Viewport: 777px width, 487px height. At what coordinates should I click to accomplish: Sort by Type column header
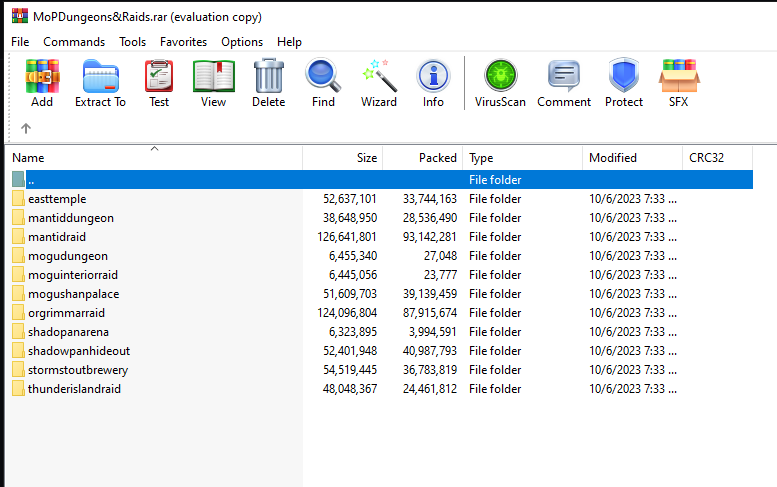523,158
